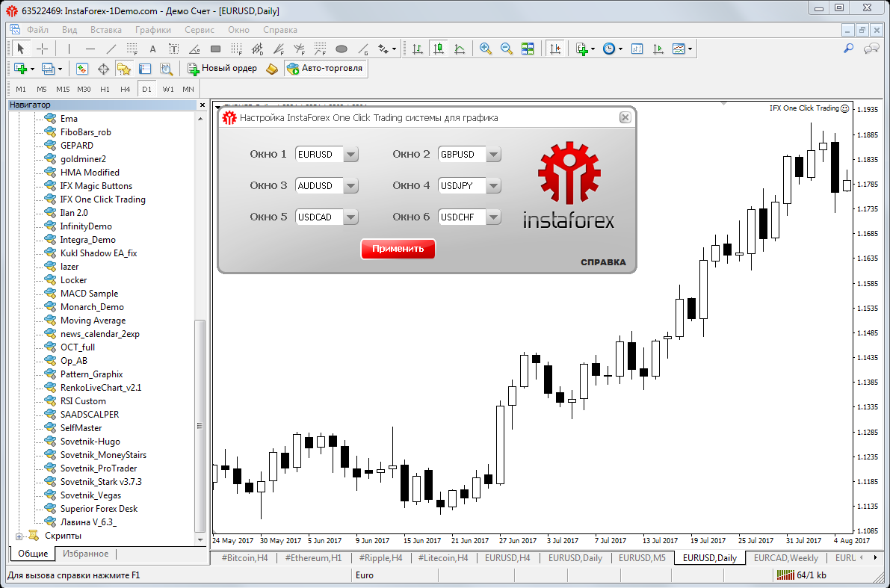
Task: Toggle Авто-торговля auto-trading on or off
Action: (326, 69)
